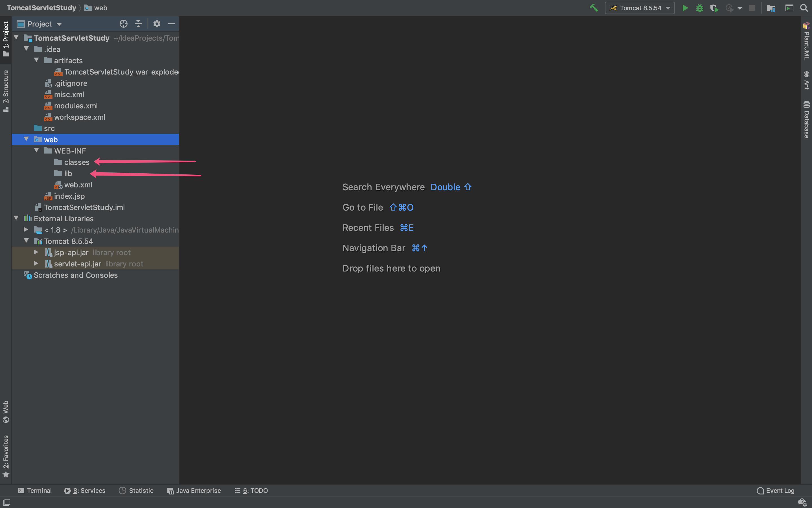The height and width of the screenshot is (508, 812).
Task: Expand the jsp-api.jar library node
Action: click(x=36, y=252)
